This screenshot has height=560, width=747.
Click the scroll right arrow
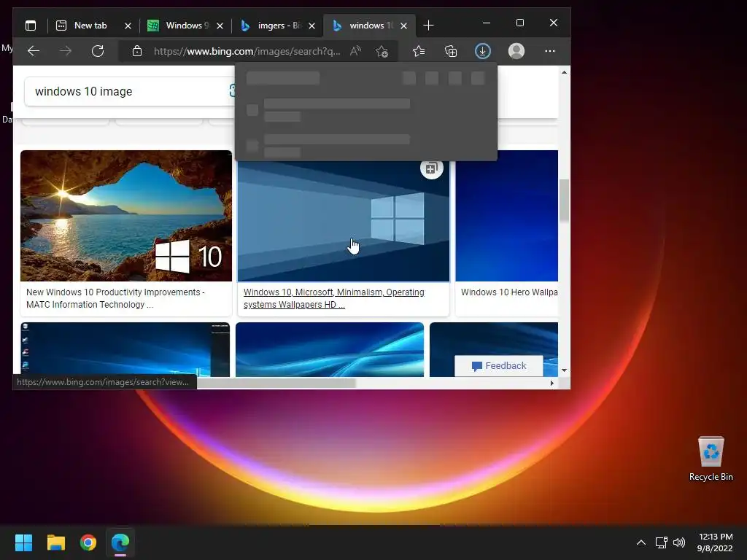click(x=552, y=383)
